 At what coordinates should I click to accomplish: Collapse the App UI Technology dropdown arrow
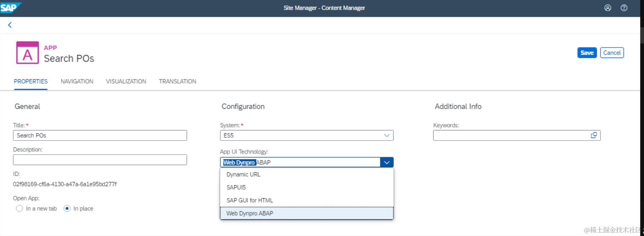(387, 162)
